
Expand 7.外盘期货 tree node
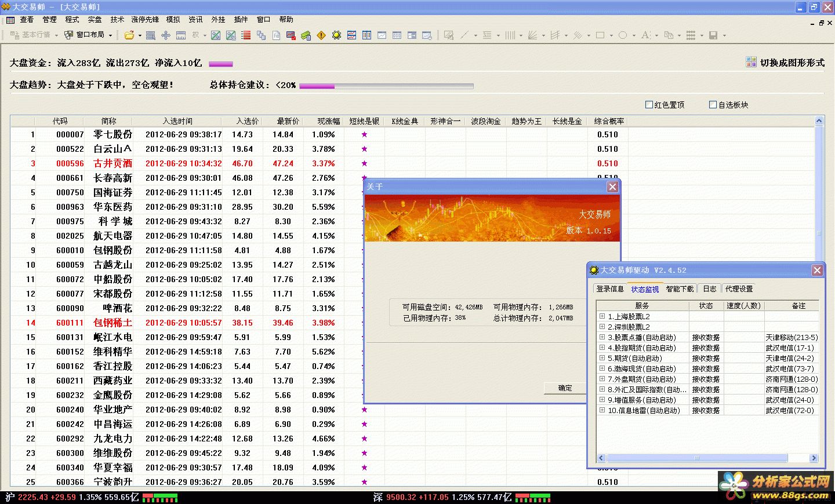[602, 379]
